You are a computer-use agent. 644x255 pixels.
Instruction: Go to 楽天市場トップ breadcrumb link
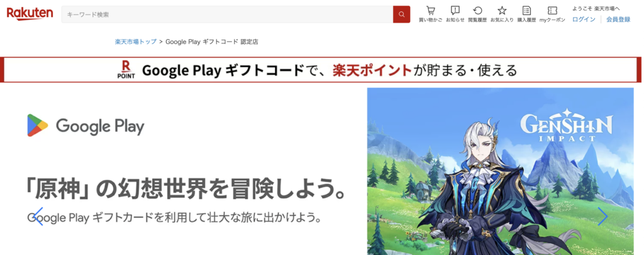point(136,42)
